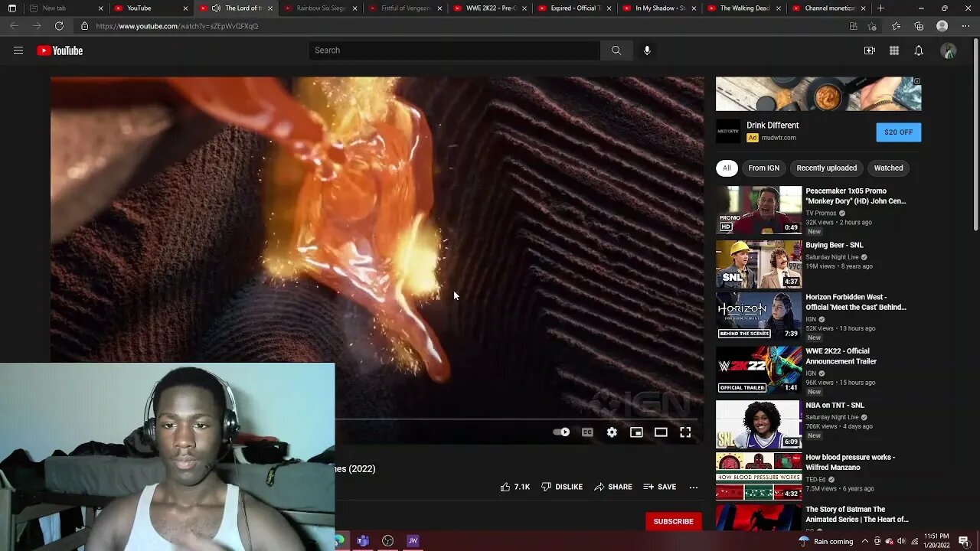Open a new browser tab with plus
The height and width of the screenshot is (551, 980).
(880, 8)
